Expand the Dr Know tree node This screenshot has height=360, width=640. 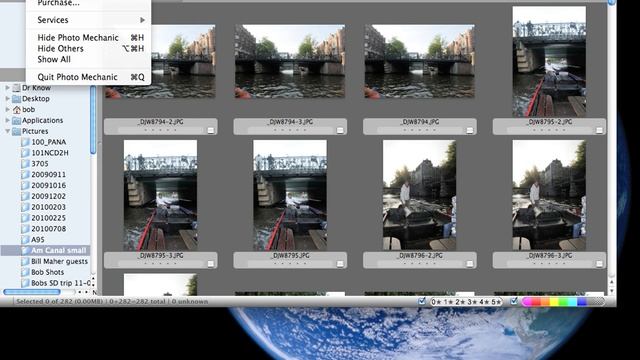click(7, 88)
